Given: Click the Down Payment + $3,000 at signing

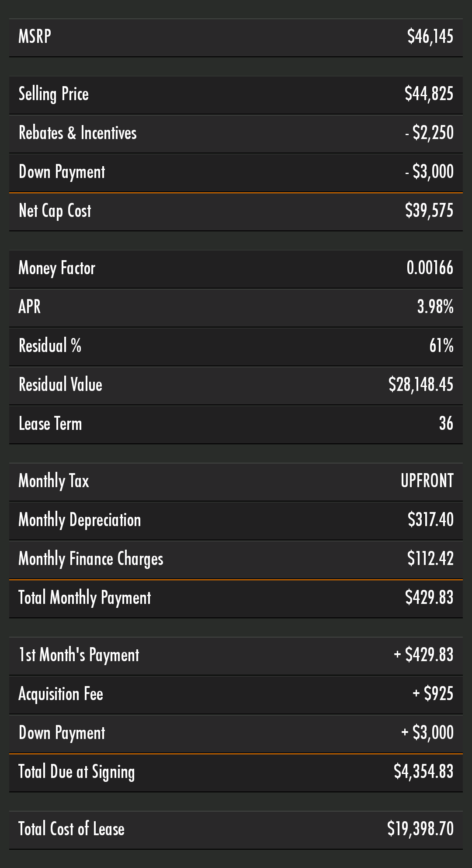Looking at the screenshot, I should click(427, 733).
